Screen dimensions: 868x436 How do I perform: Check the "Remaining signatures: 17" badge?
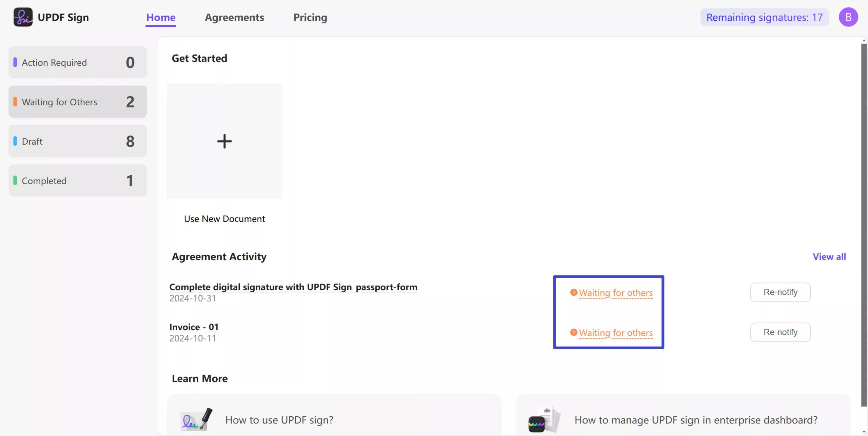(764, 17)
